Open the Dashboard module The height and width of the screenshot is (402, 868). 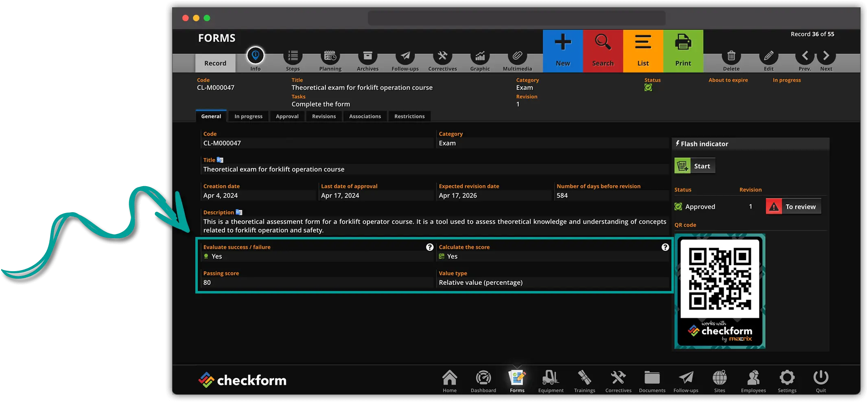click(483, 381)
